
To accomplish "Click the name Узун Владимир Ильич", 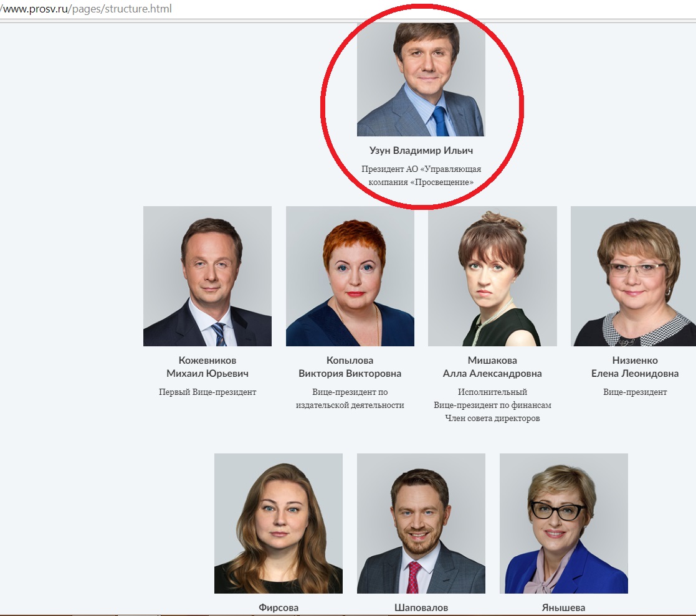I will pyautogui.click(x=421, y=151).
